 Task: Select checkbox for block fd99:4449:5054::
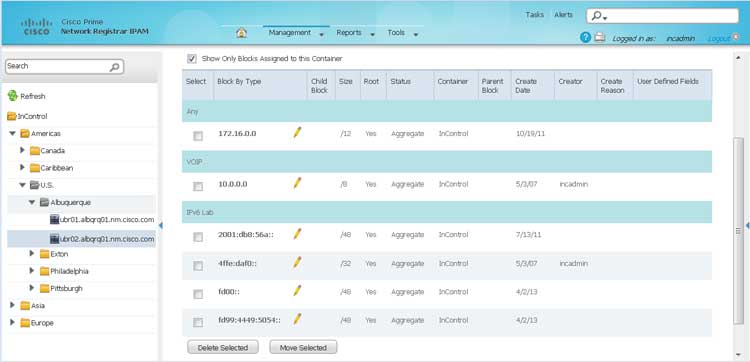coord(198,322)
